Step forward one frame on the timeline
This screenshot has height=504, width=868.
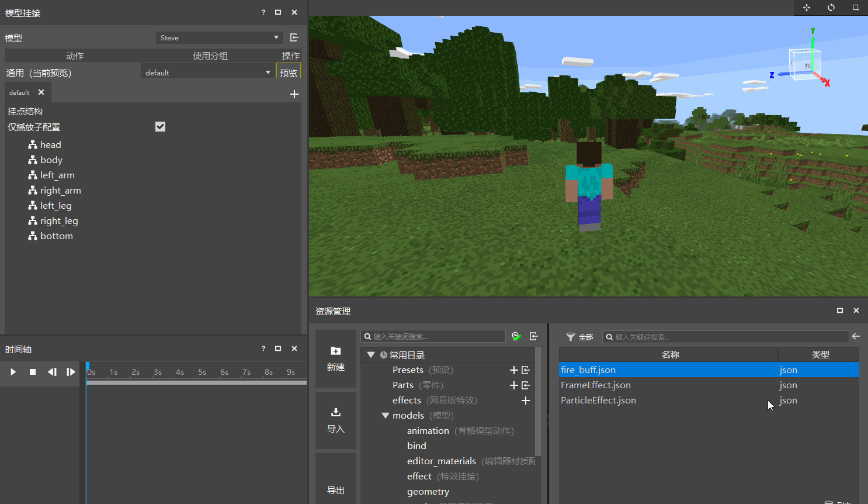tap(71, 372)
